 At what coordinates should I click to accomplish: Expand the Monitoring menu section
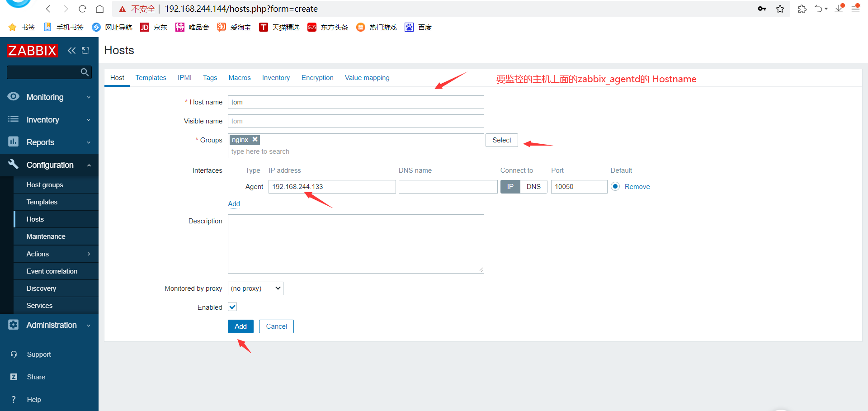click(89, 97)
